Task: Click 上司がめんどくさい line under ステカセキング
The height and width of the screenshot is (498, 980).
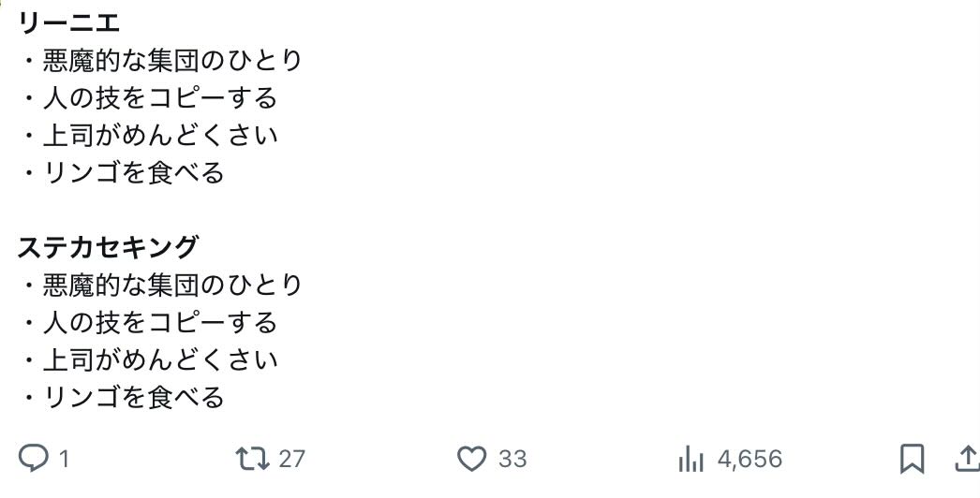Action: pos(160,359)
